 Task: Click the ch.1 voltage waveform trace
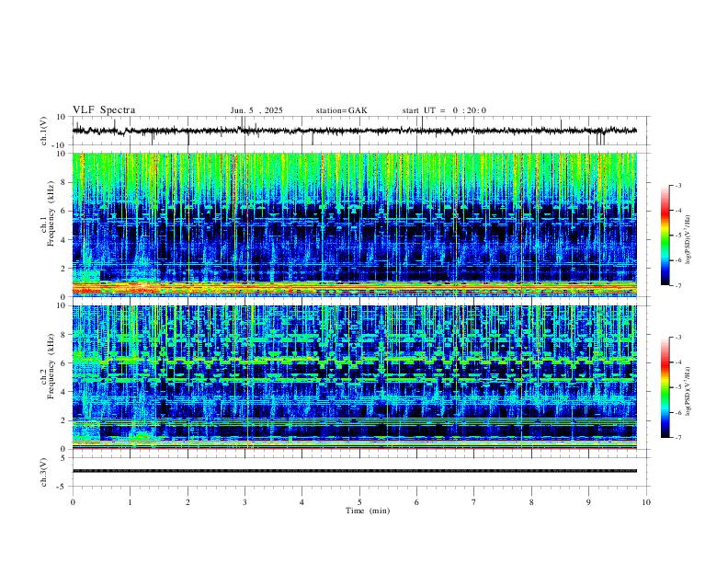point(355,131)
